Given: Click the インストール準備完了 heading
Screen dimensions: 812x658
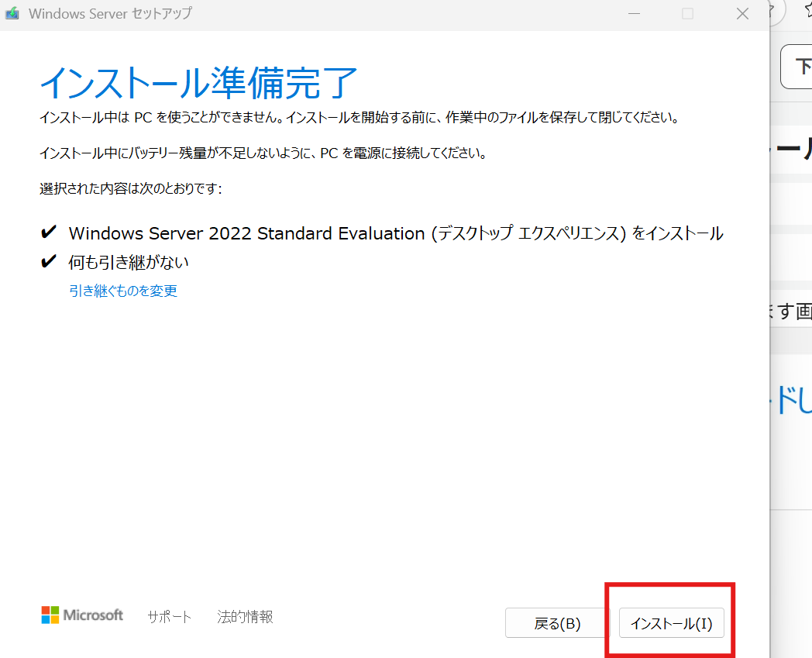Looking at the screenshot, I should [x=198, y=83].
